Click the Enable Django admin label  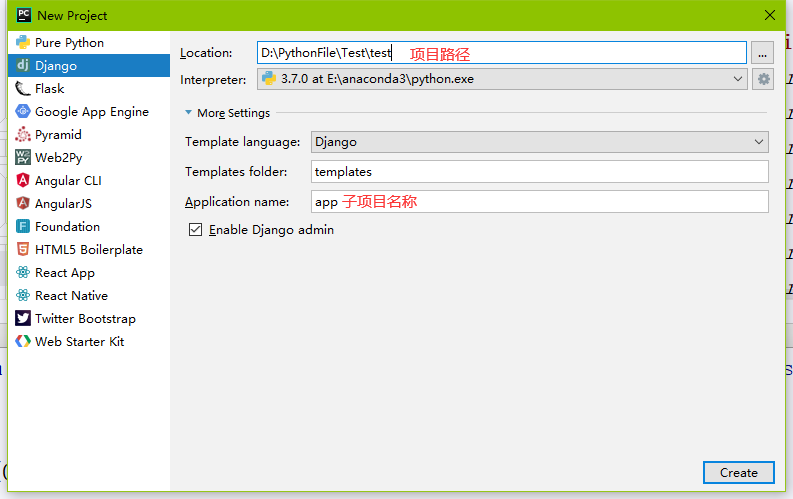point(271,230)
